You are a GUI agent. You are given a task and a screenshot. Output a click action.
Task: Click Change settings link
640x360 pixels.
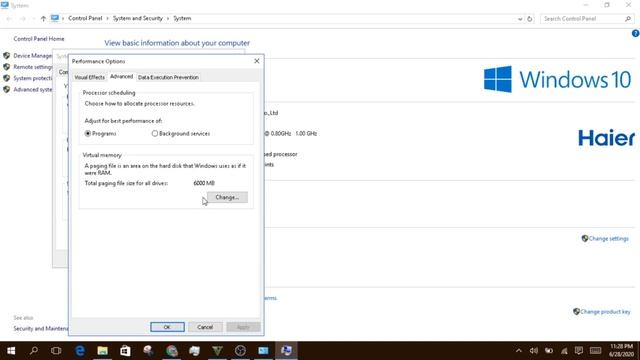608,238
